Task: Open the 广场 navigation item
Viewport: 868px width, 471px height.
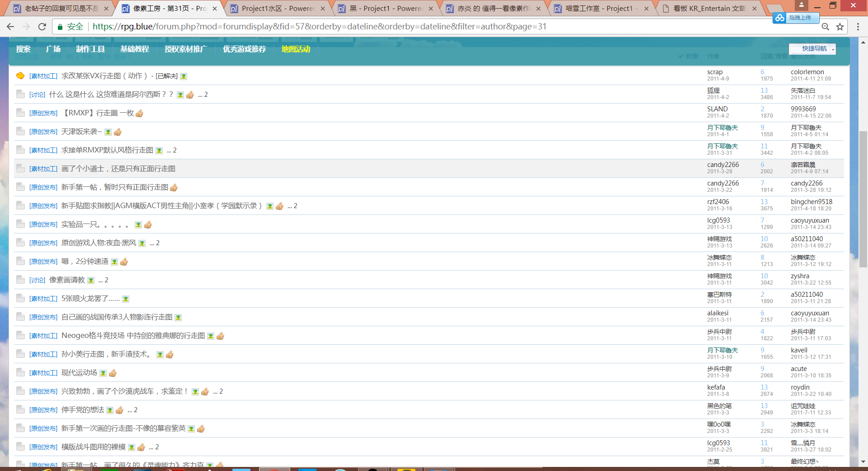Action: [53, 49]
